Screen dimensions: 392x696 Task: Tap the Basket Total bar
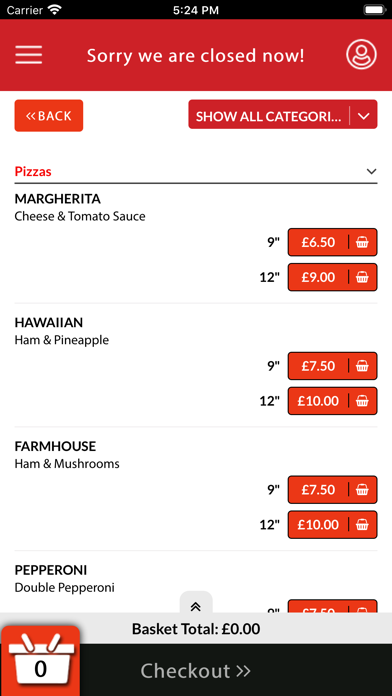coord(196,629)
